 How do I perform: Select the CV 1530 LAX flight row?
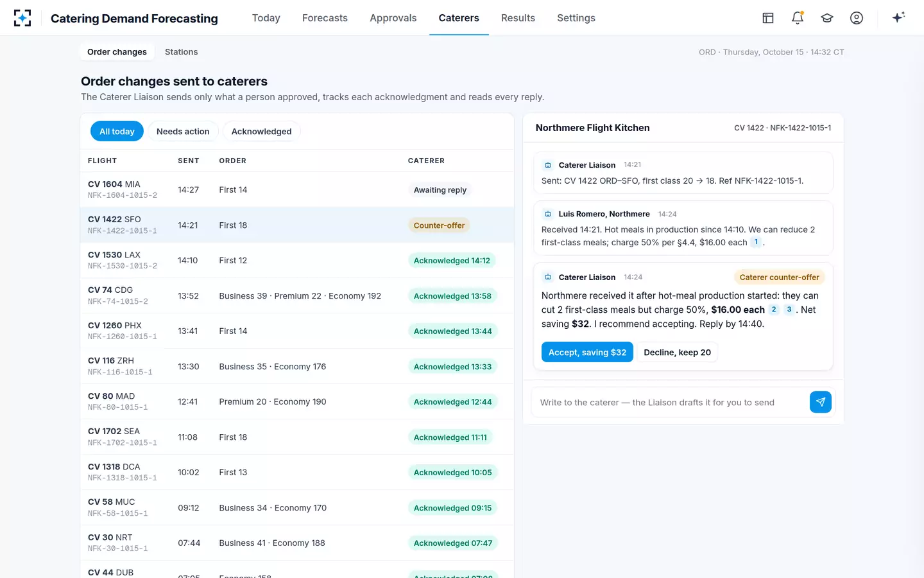pos(297,260)
